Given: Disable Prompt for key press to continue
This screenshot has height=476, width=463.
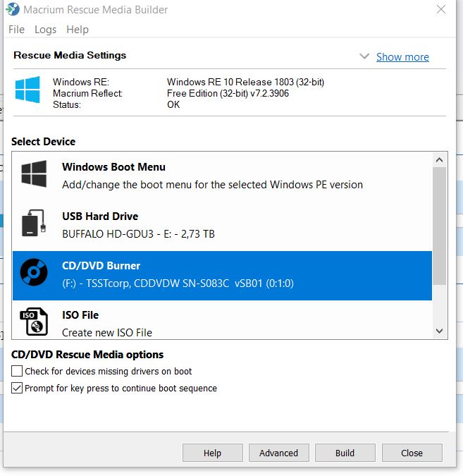Looking at the screenshot, I should pyautogui.click(x=17, y=388).
